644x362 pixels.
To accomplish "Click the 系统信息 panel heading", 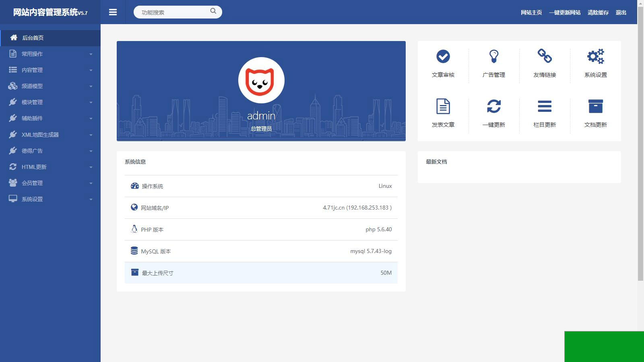I will [x=135, y=162].
